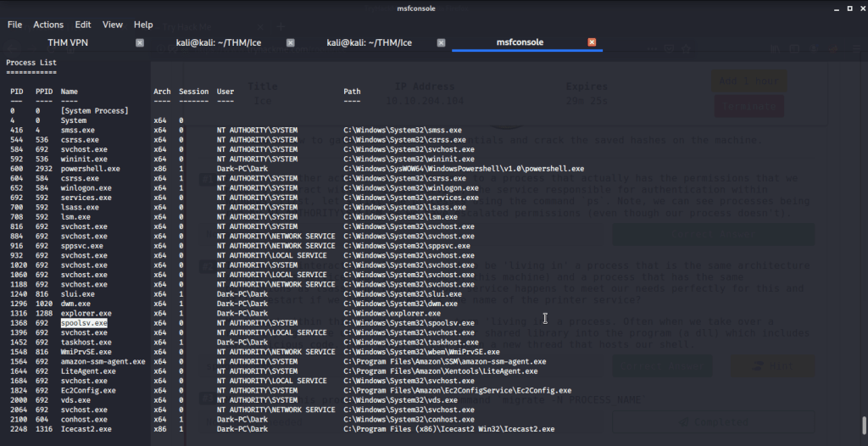Click the terminal scrollbar thumb
The image size is (868, 446).
pyautogui.click(x=864, y=425)
